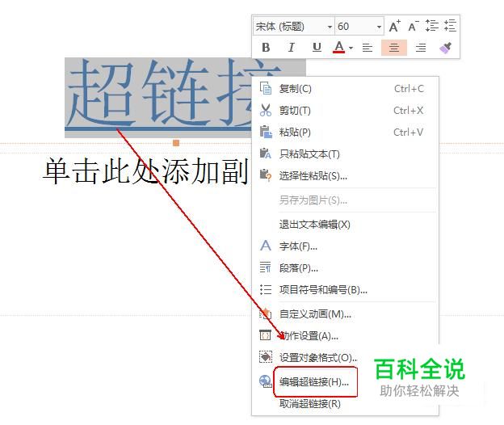
Task: Click the paragraph icon beside 段落
Action: click(266, 267)
